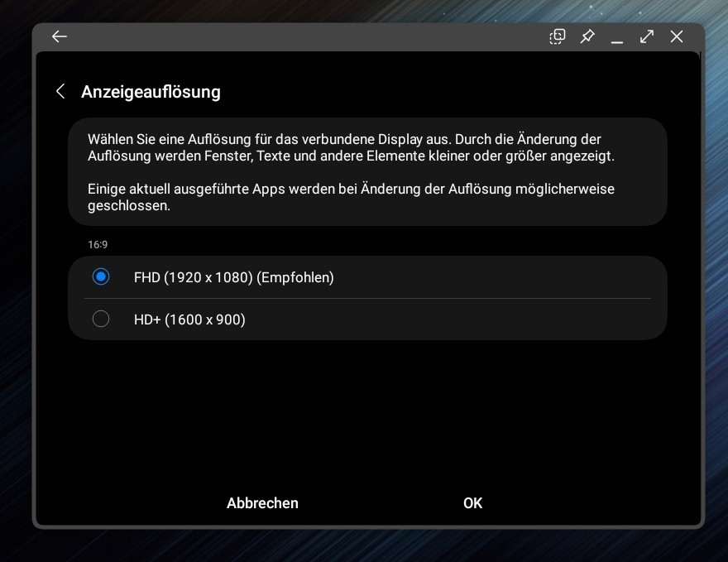The height and width of the screenshot is (562, 728).
Task: Pin the window with the pushpin icon
Action: (x=587, y=36)
